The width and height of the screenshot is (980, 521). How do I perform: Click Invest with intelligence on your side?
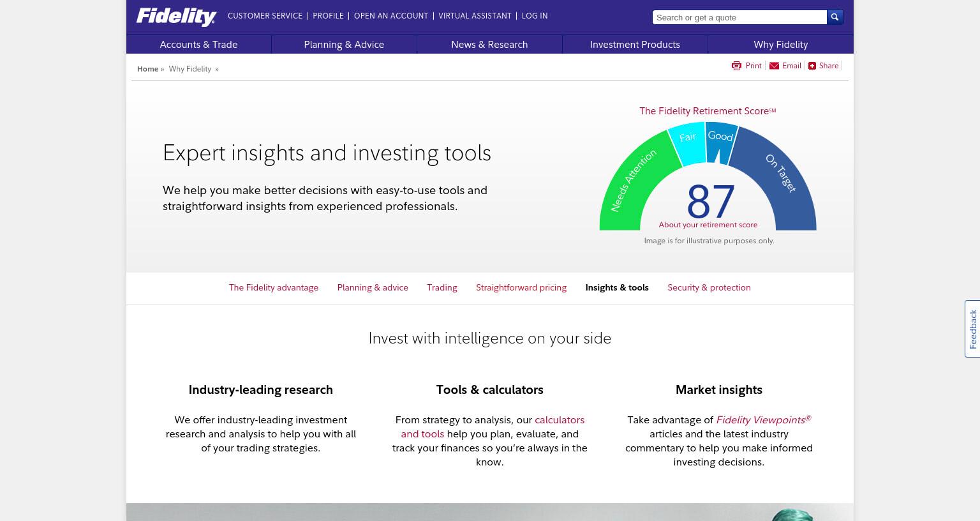489,338
